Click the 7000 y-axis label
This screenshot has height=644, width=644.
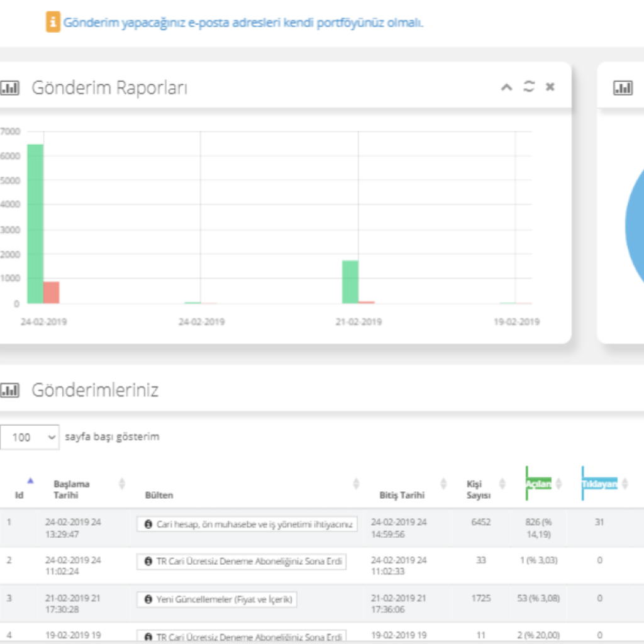(x=10, y=131)
